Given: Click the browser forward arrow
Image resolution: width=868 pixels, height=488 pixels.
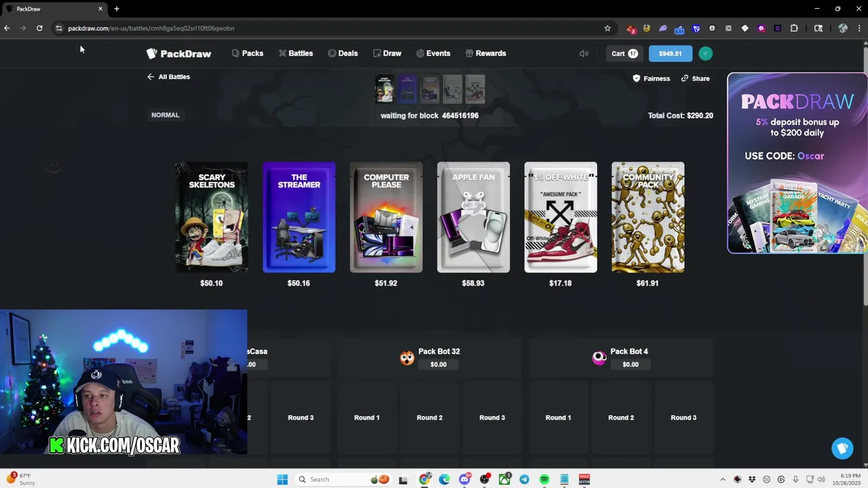Looking at the screenshot, I should coord(23,28).
